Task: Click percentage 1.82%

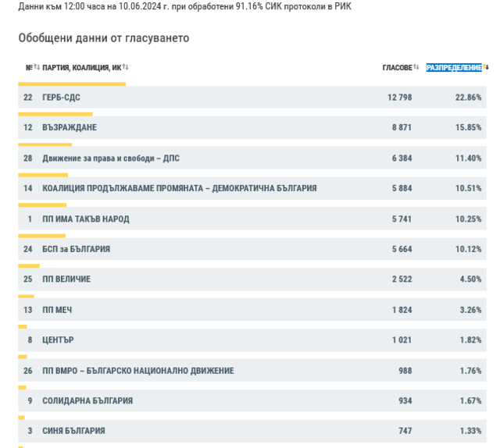Action: click(470, 340)
